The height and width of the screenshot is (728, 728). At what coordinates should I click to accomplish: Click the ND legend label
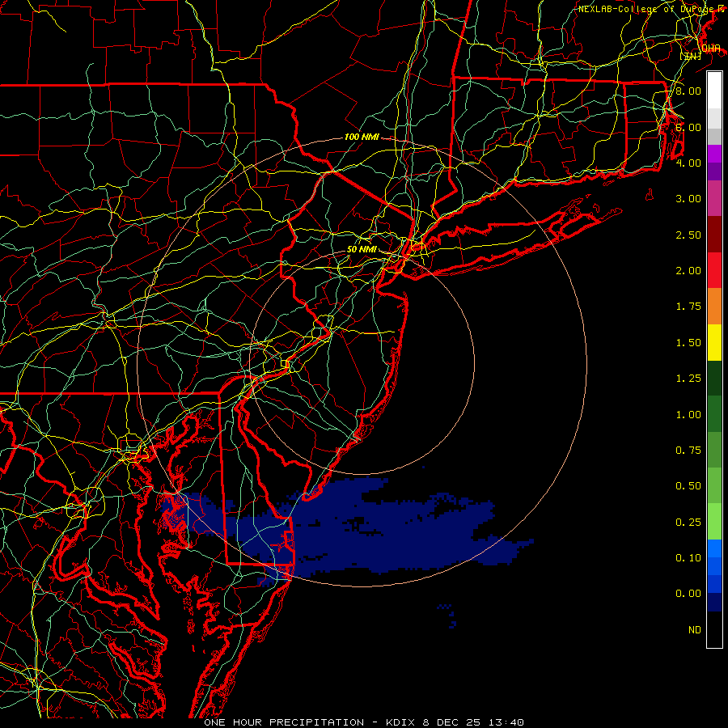pos(695,630)
